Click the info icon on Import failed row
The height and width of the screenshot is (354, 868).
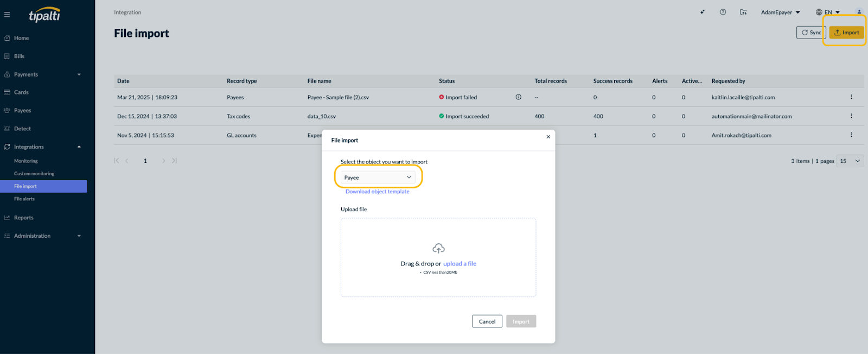(x=519, y=97)
